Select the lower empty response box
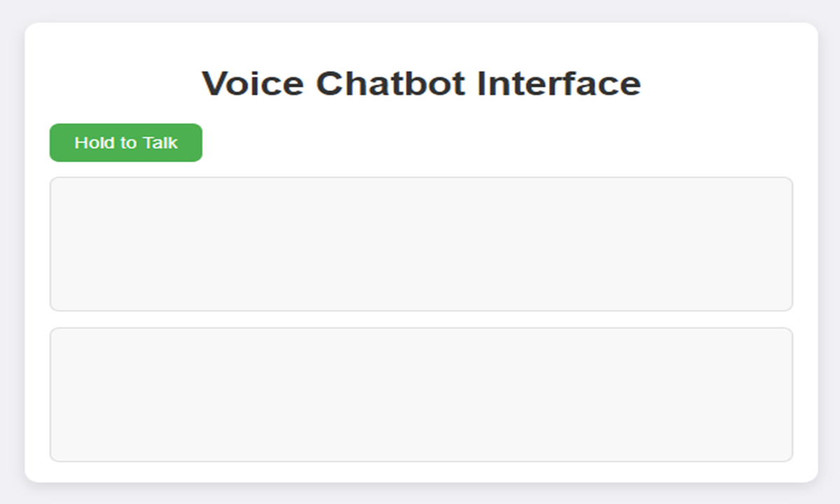 pos(421,395)
